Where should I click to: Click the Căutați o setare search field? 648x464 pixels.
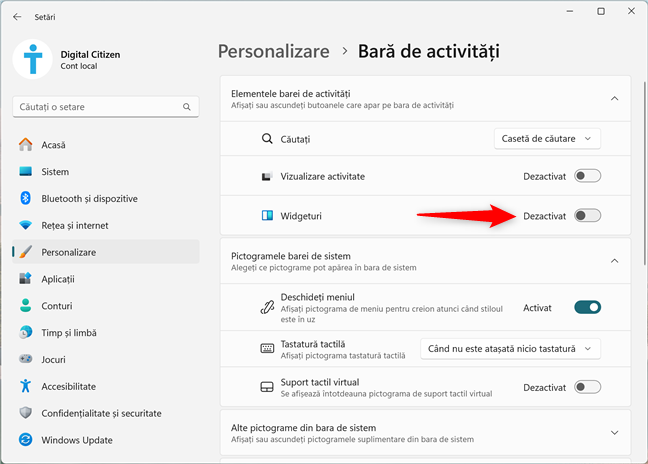pyautogui.click(x=106, y=107)
